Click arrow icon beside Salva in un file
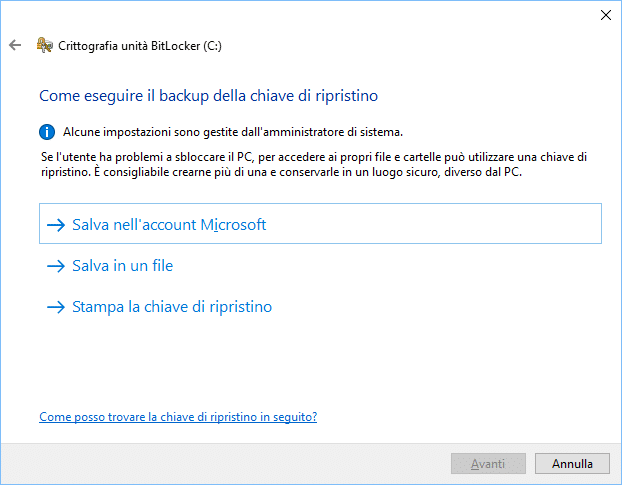Image resolution: width=622 pixels, height=485 pixels. coord(56,266)
